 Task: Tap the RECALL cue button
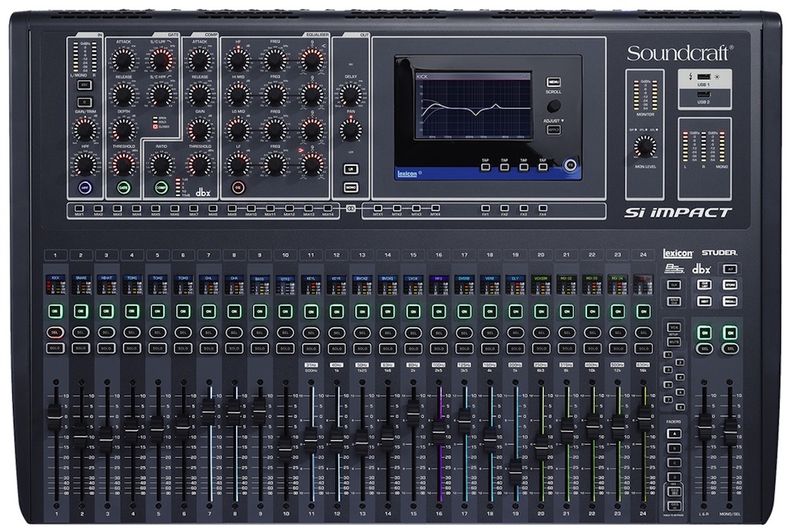point(730,301)
